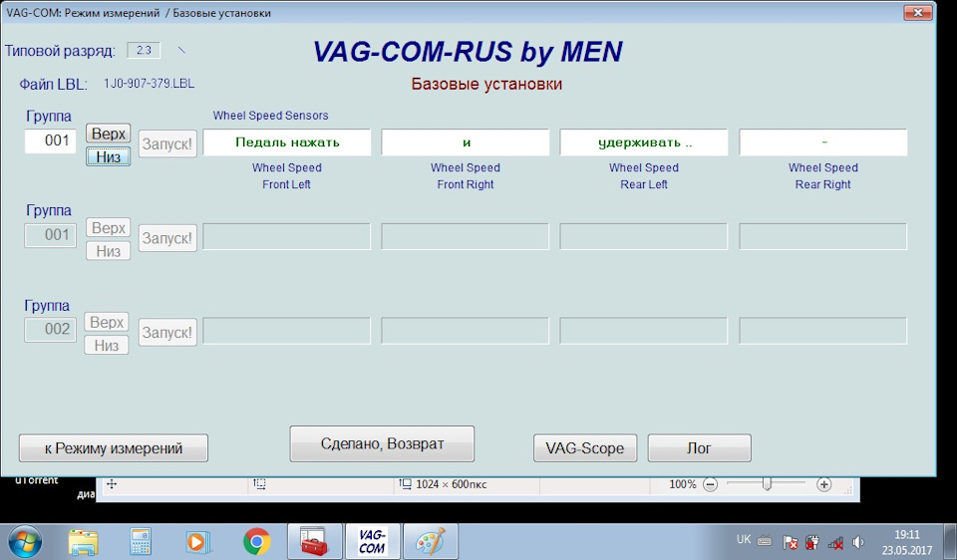
Task: Open the Windows Start menu orb
Action: tap(25, 542)
